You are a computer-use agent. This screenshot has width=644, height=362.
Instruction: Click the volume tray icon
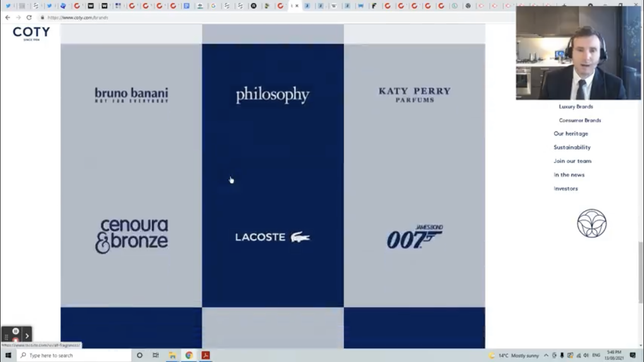click(586, 356)
